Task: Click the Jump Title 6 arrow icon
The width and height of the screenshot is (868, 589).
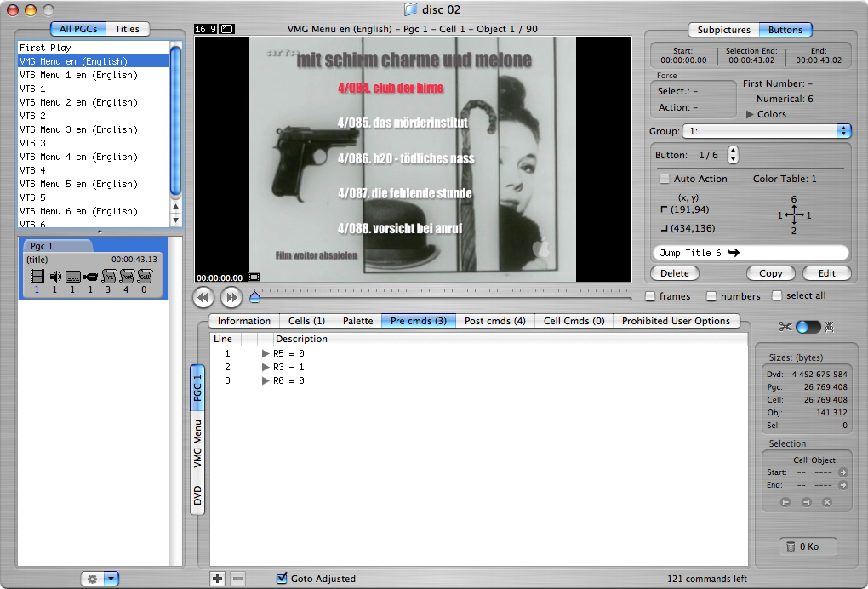Action: pyautogui.click(x=733, y=253)
